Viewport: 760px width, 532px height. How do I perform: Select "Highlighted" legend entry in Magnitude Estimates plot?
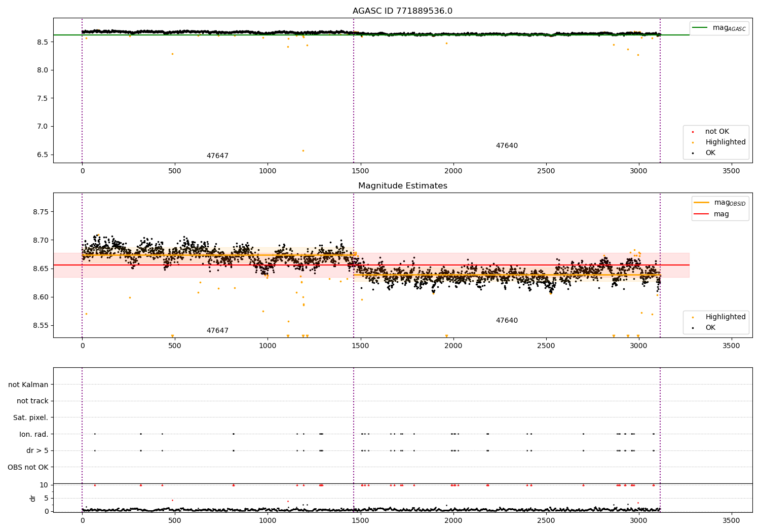[726, 317]
